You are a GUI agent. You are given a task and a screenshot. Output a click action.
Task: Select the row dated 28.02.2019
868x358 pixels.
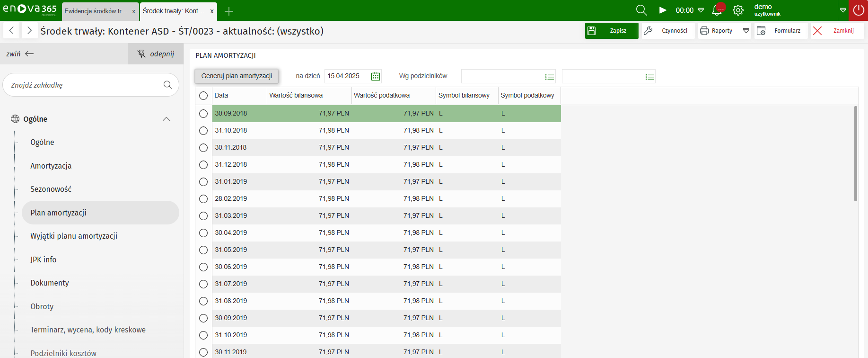[x=203, y=199]
